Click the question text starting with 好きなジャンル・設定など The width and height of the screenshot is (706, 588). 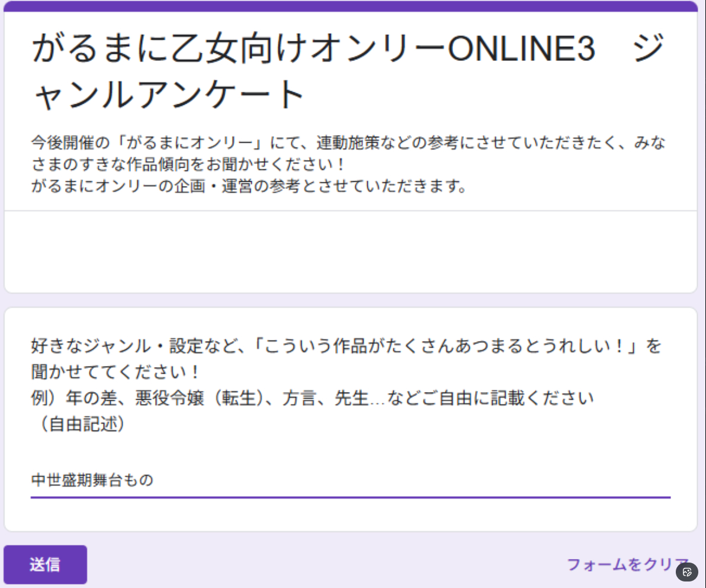345,346
